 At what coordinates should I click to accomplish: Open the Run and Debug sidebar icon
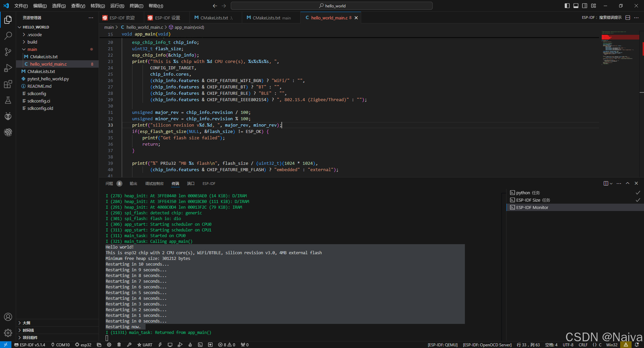(8, 68)
